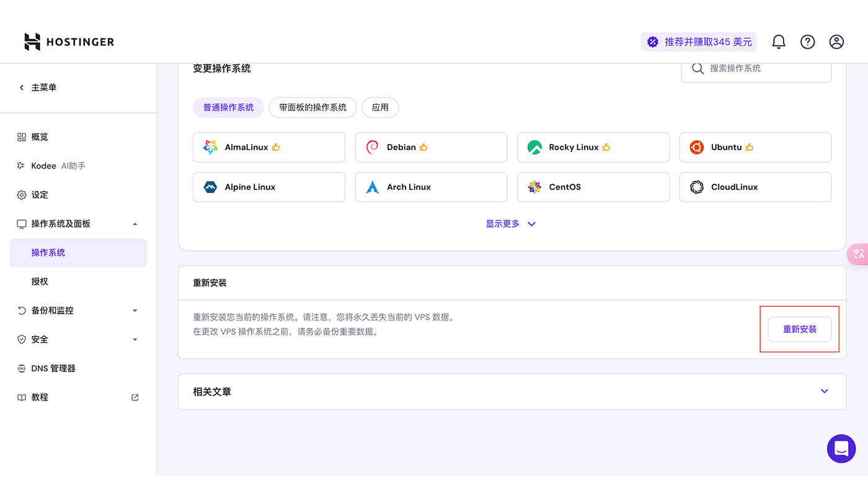Click the Debian swirl logo
The height and width of the screenshot is (496, 868).
coord(372,147)
